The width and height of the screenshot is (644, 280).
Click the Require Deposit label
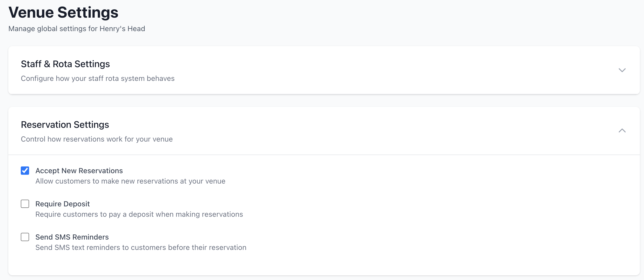pyautogui.click(x=62, y=204)
